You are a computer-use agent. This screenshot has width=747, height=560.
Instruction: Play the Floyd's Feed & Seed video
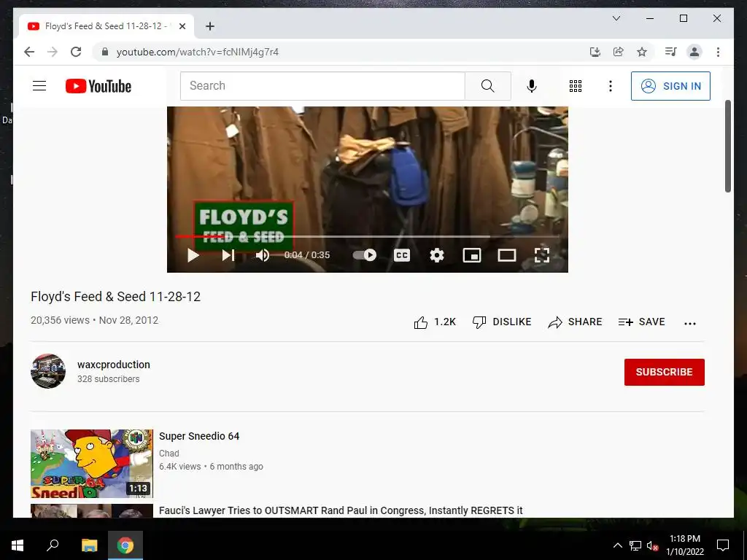coord(193,255)
